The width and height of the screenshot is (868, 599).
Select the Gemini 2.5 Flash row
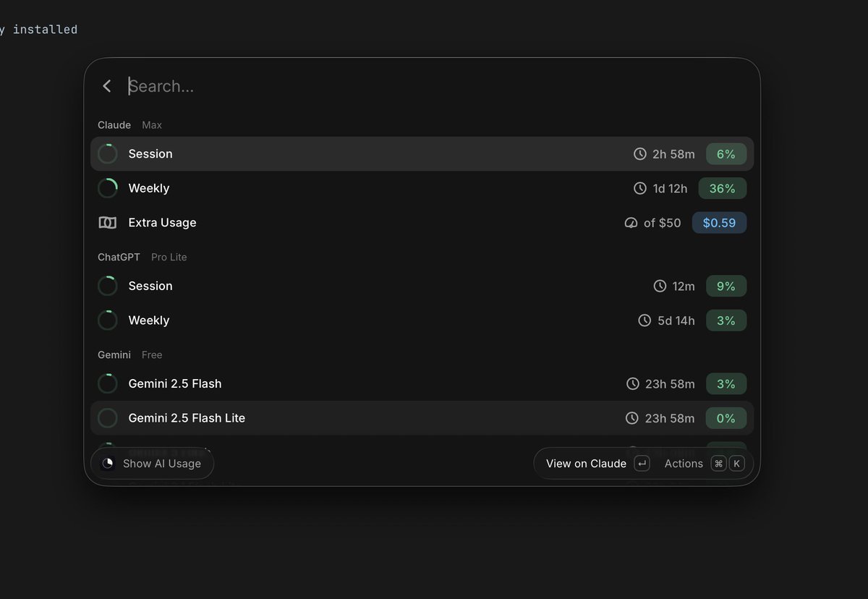pyautogui.click(x=422, y=384)
